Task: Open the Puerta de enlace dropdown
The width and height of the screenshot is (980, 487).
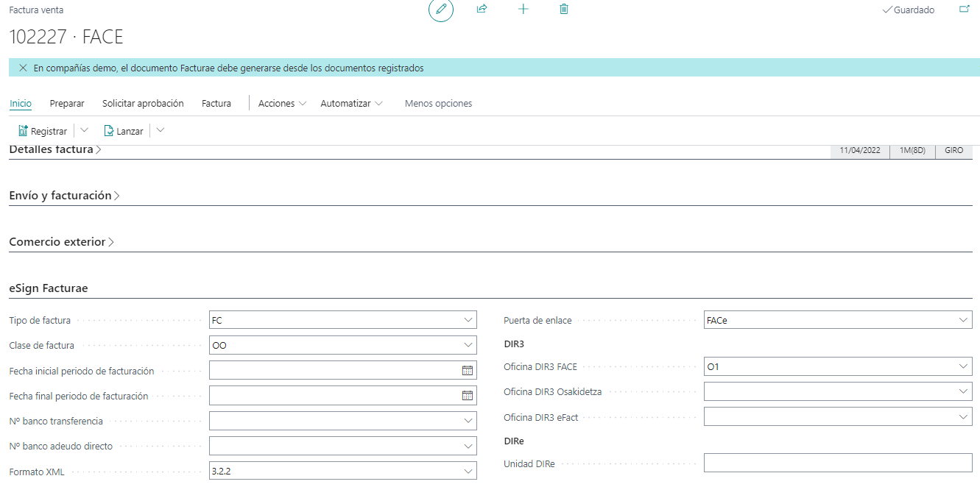Action: pos(965,320)
